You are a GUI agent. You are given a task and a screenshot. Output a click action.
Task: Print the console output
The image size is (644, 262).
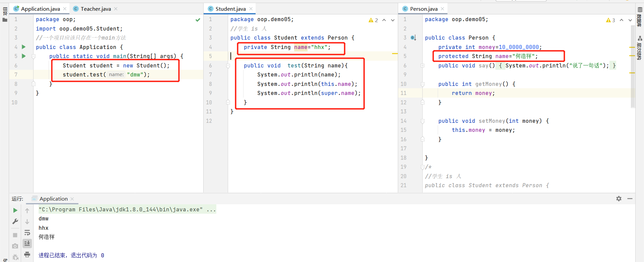(27, 254)
